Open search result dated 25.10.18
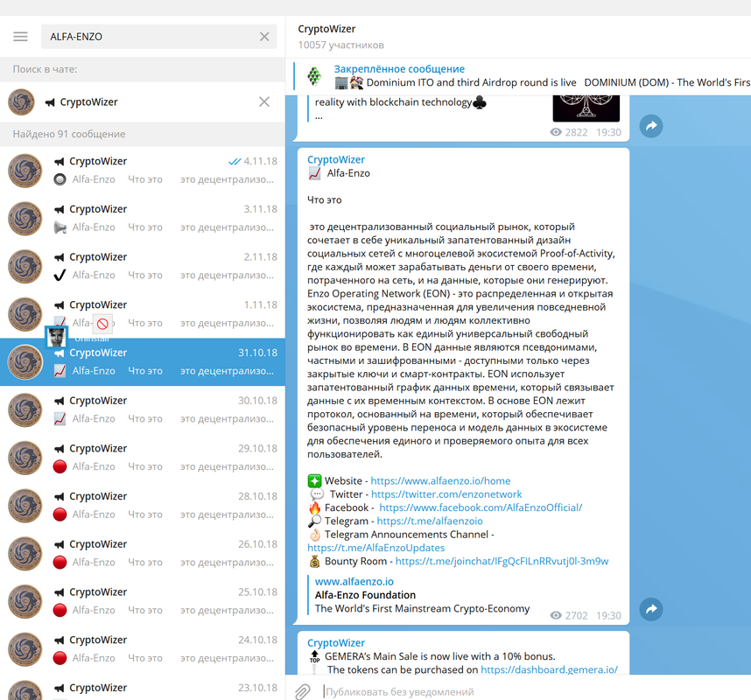 pos(143,601)
